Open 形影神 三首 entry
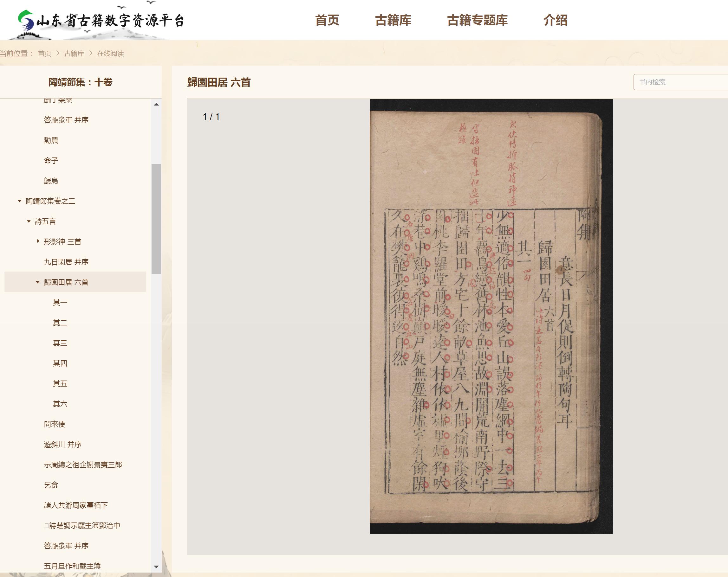Screen dimensions: 728x577 [x=62, y=241]
